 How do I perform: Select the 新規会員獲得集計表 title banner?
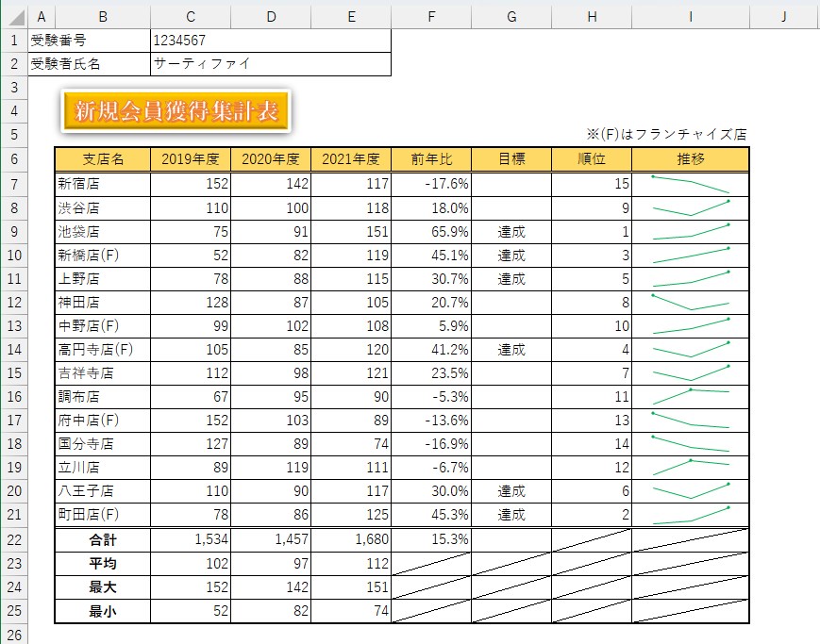click(x=176, y=111)
